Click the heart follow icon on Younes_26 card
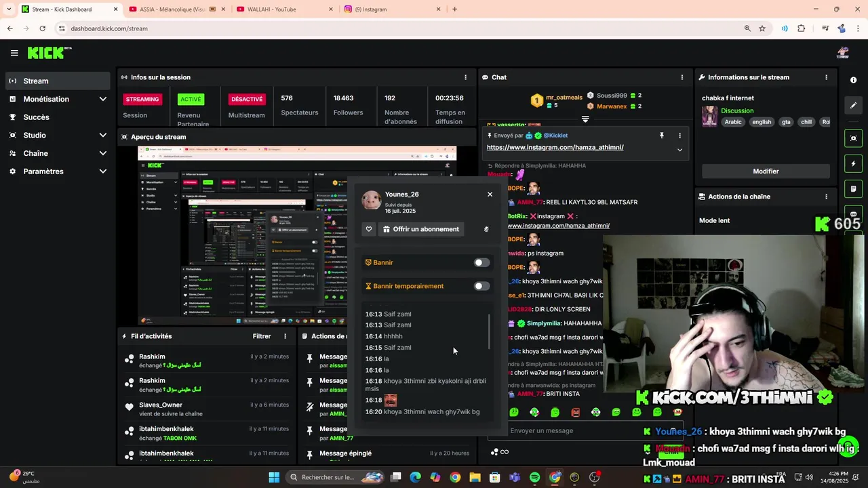 click(x=369, y=229)
